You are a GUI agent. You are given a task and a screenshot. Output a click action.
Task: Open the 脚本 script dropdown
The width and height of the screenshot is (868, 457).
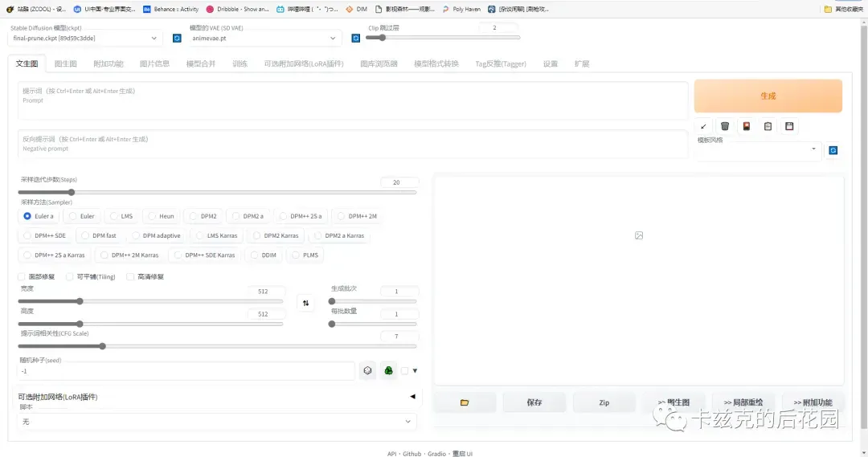pyautogui.click(x=216, y=422)
